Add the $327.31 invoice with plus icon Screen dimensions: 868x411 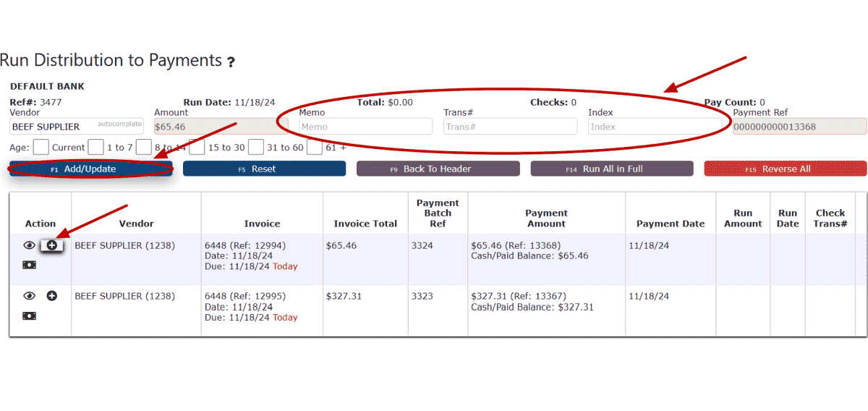point(52,296)
